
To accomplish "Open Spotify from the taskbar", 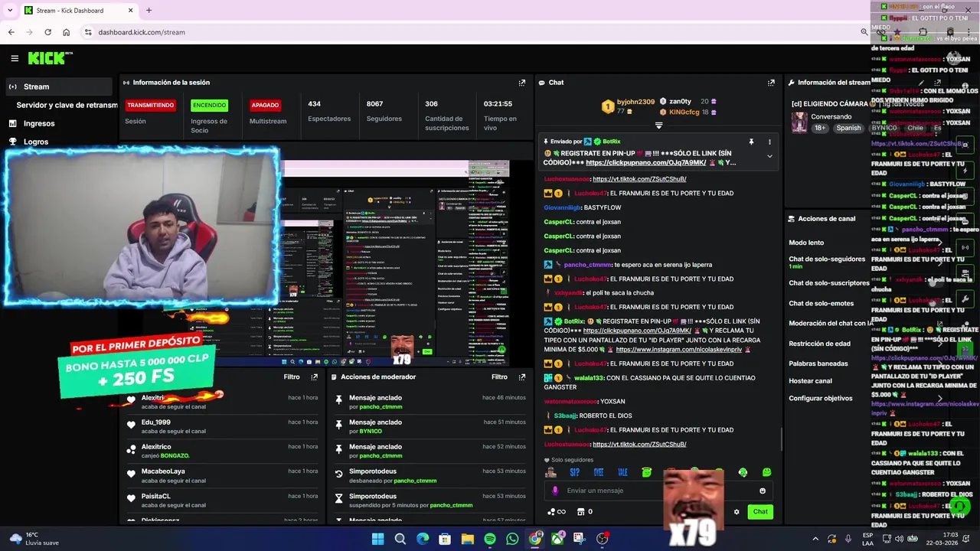I will [x=490, y=539].
